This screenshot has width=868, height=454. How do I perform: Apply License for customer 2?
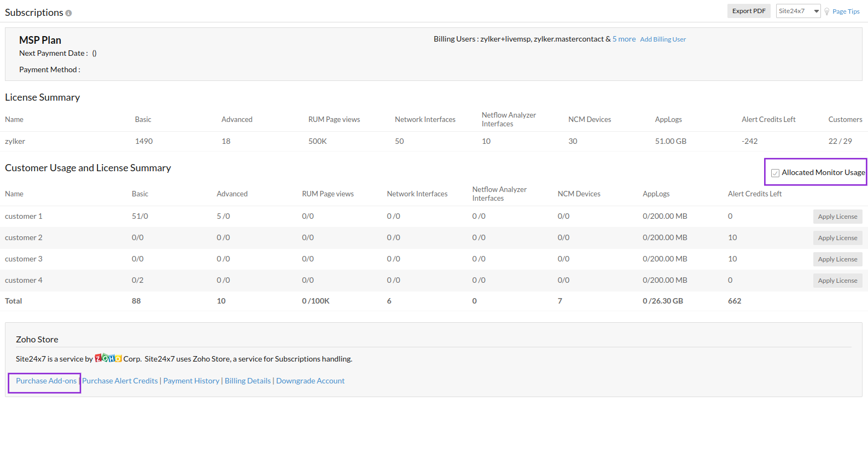(837, 238)
